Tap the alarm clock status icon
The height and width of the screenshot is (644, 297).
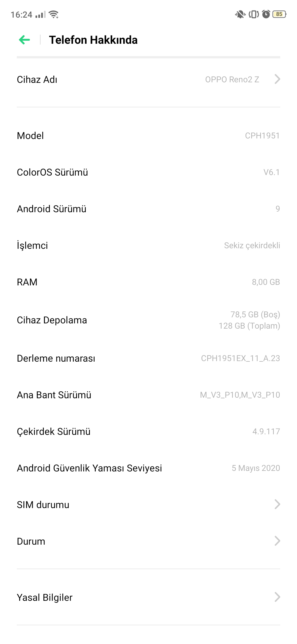pyautogui.click(x=266, y=14)
